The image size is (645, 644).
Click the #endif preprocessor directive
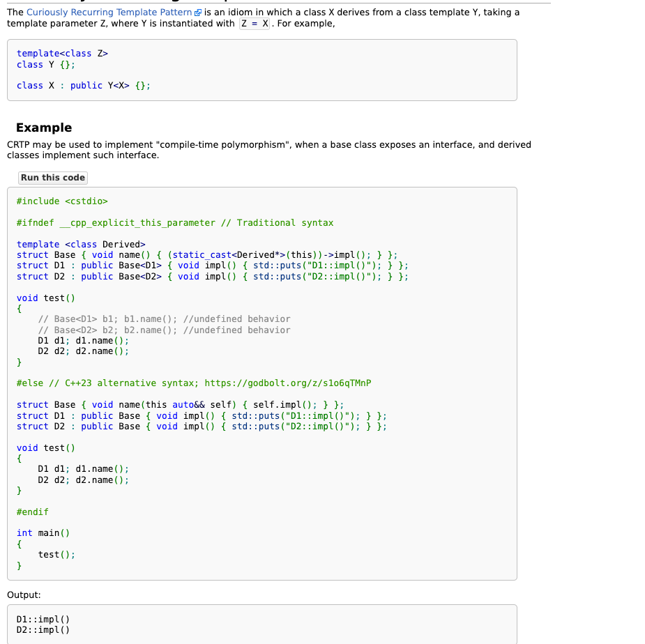tap(32, 512)
